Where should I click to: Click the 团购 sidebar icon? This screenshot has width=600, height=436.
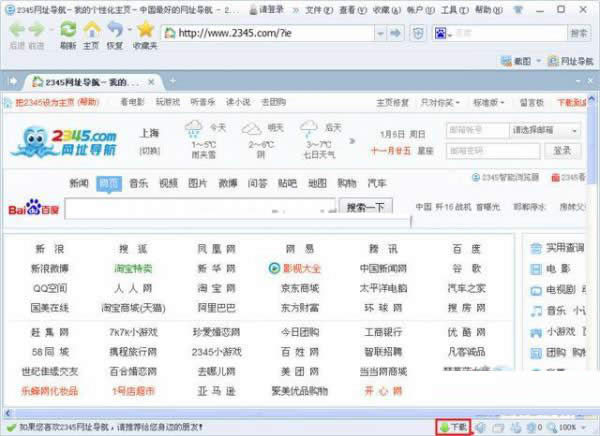(x=536, y=353)
